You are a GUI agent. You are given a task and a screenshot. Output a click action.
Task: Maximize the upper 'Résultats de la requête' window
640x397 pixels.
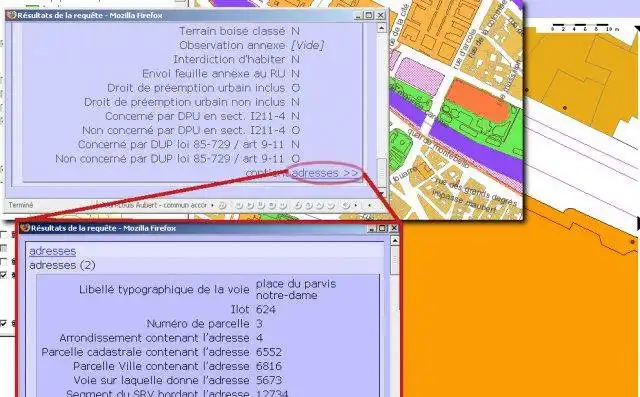coord(369,16)
